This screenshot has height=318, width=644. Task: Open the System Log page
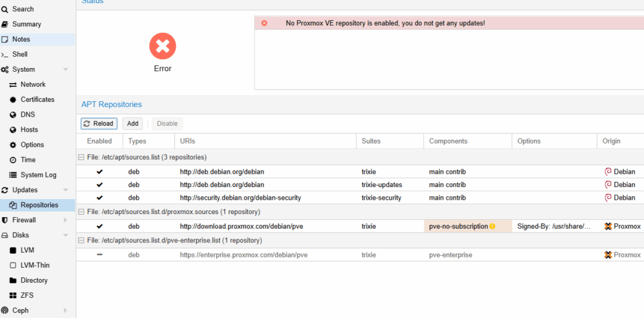click(x=38, y=175)
